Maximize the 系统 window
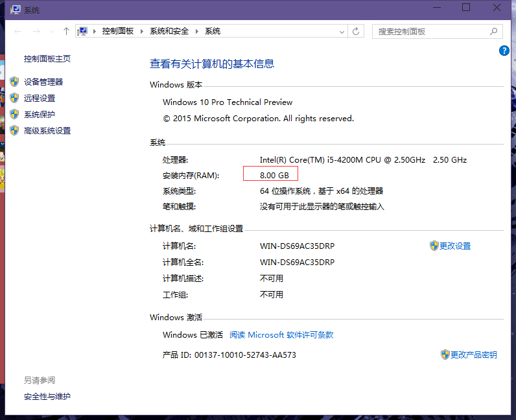This screenshot has height=420, width=516. [466, 8]
